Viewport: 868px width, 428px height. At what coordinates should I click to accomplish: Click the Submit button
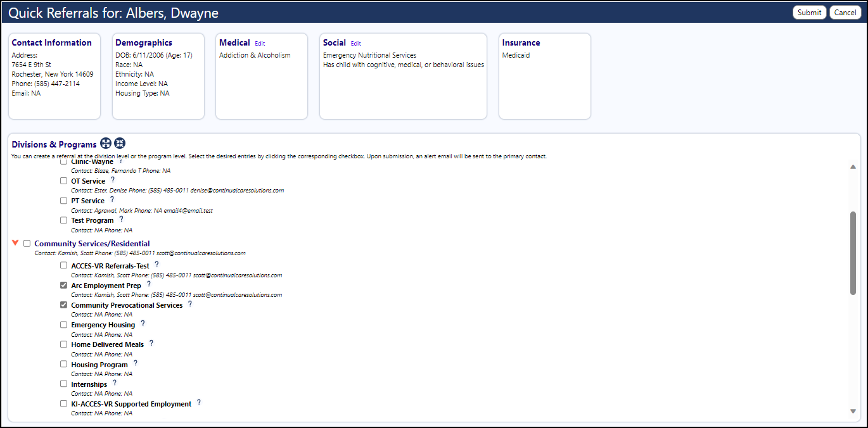pyautogui.click(x=809, y=13)
